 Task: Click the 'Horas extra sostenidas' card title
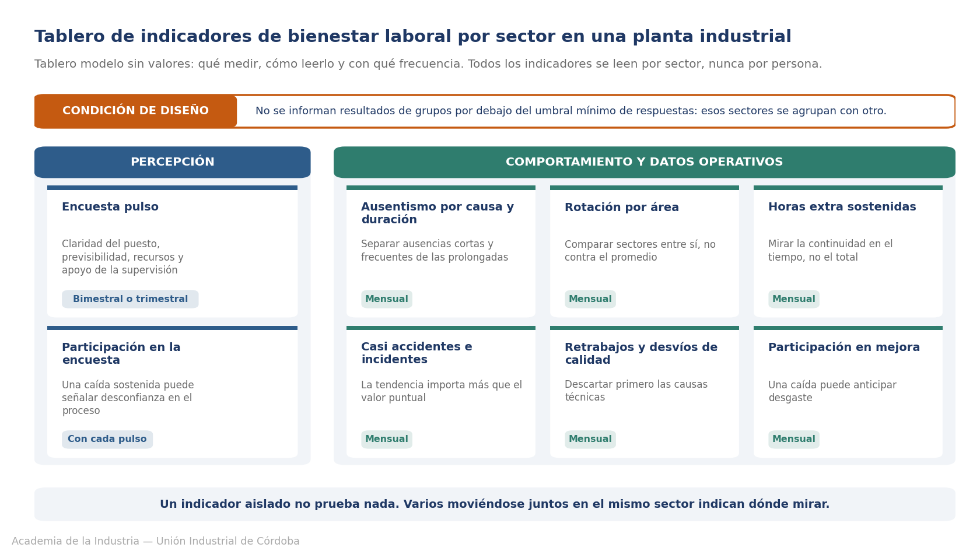(842, 207)
